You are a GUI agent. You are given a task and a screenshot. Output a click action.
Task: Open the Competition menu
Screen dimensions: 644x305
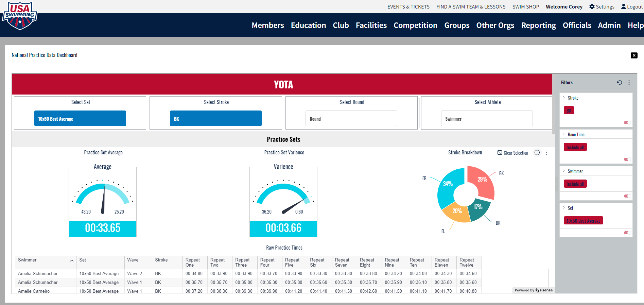415,25
